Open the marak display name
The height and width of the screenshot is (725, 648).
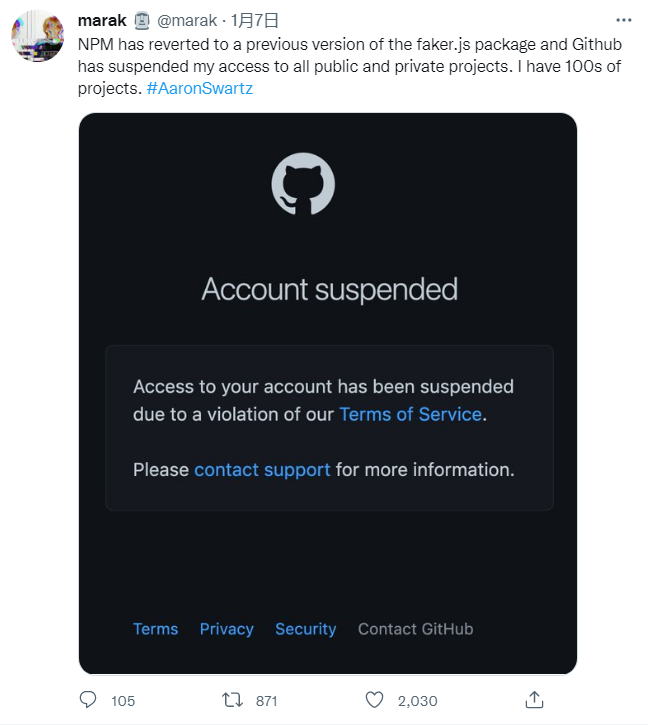(x=102, y=20)
